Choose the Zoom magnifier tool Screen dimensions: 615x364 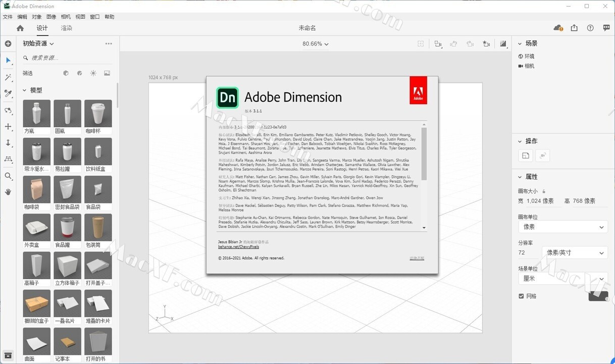point(8,176)
